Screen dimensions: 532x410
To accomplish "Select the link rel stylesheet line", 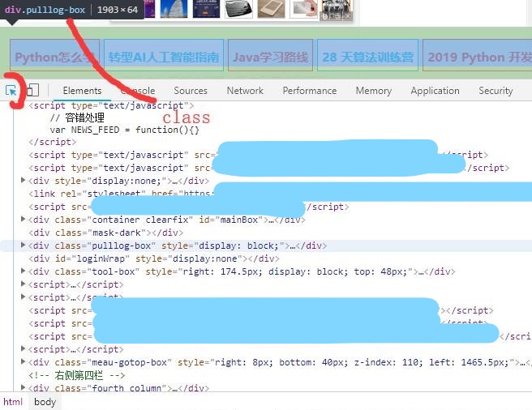I will pyautogui.click(x=121, y=194).
